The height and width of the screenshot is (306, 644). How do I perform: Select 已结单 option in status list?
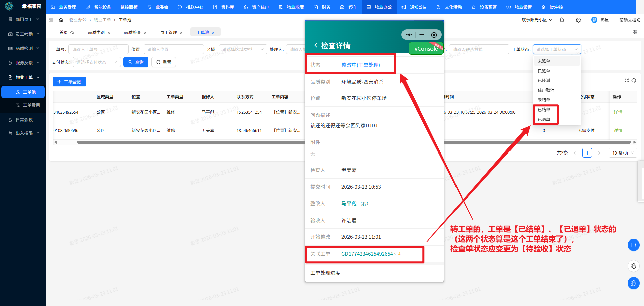tap(544, 110)
